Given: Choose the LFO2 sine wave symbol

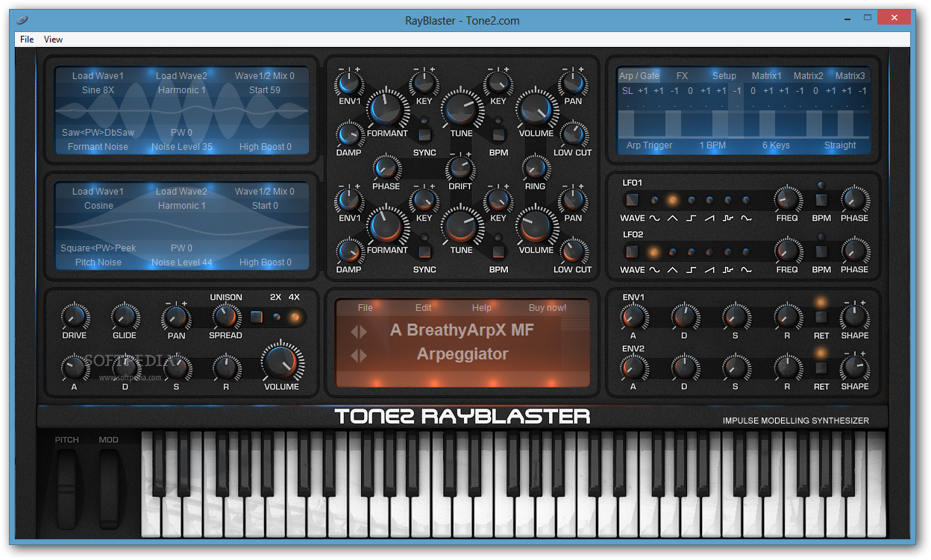Looking at the screenshot, I should click(x=654, y=270).
